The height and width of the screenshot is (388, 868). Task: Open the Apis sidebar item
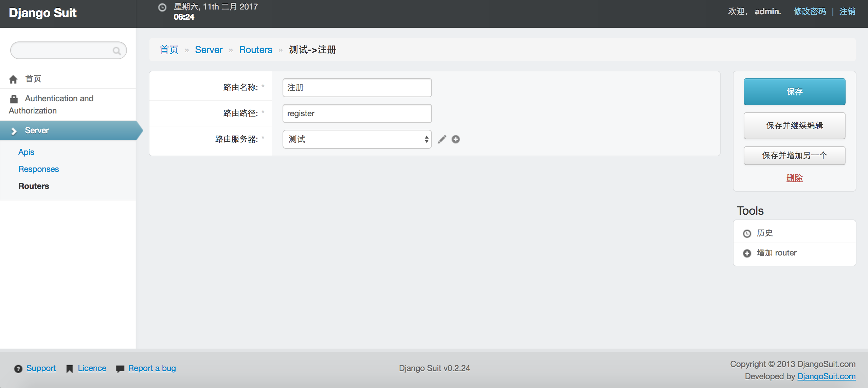coord(26,152)
